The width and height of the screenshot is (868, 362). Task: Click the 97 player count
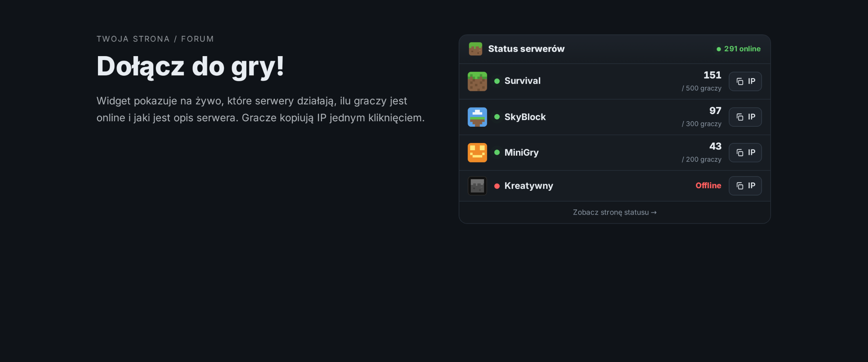[x=715, y=111]
